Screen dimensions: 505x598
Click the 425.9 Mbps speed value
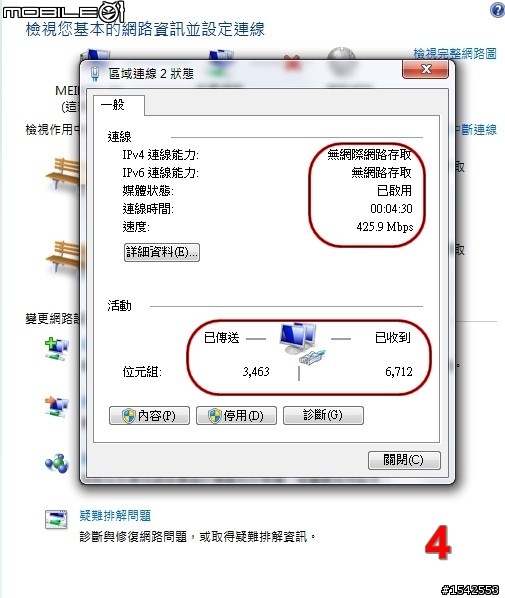(385, 227)
